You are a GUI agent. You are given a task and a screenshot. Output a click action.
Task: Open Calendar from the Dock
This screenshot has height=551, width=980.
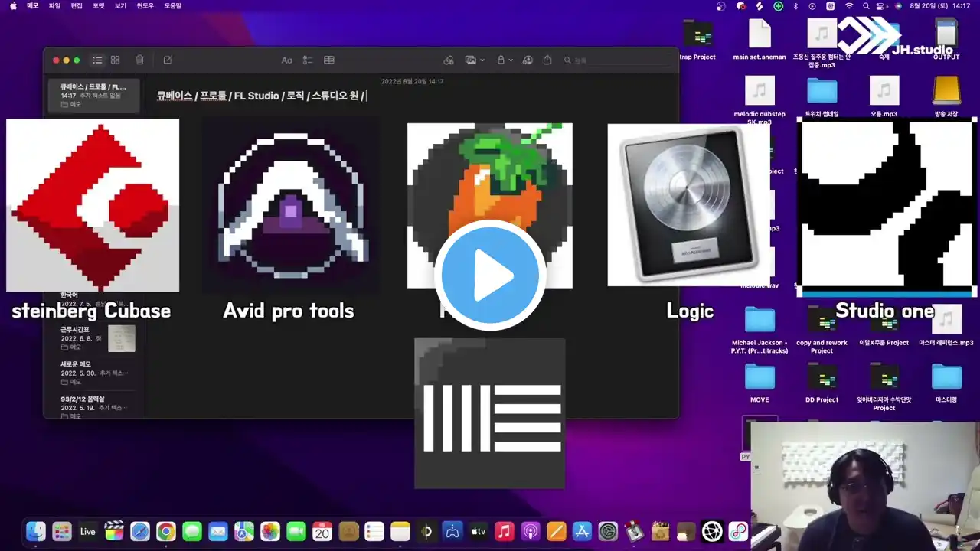(x=322, y=531)
